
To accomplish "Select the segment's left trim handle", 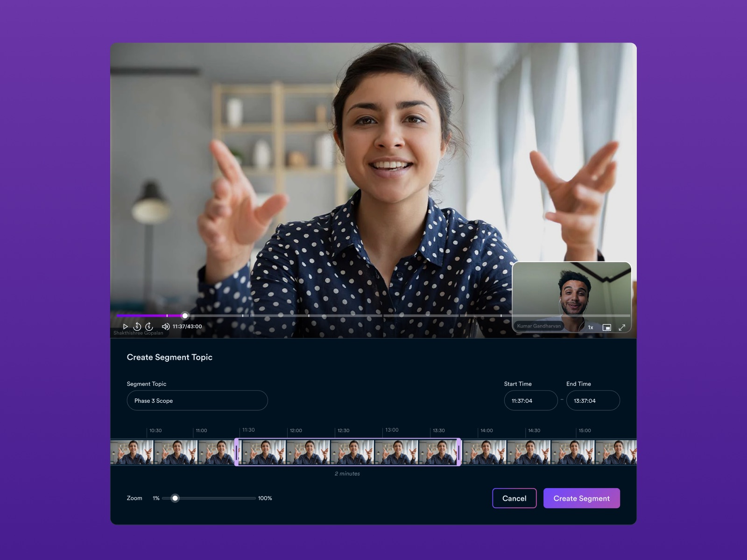I will [237, 452].
